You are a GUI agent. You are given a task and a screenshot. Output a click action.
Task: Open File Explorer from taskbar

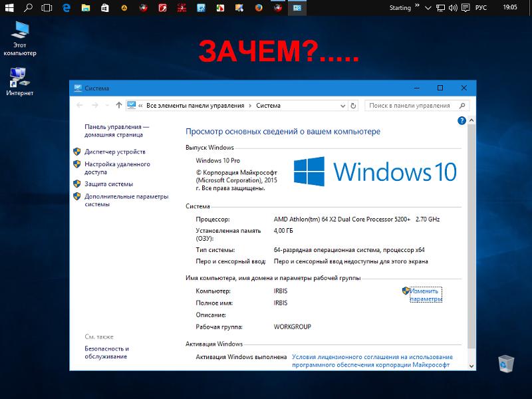point(86,7)
